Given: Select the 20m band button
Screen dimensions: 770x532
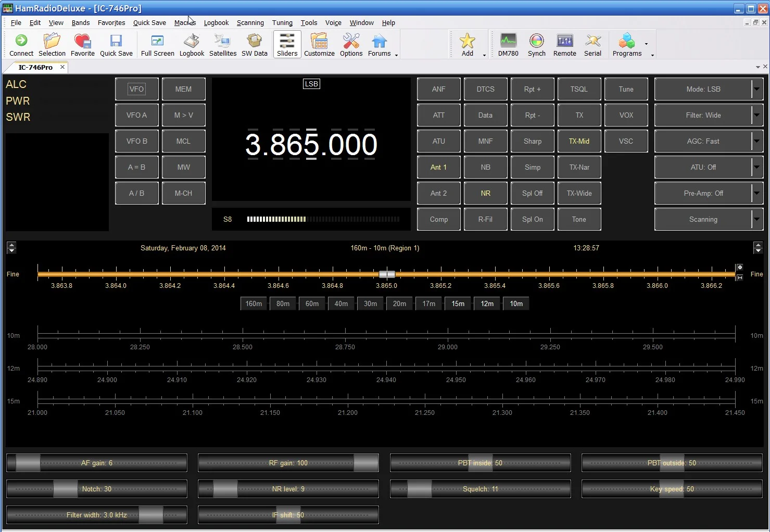Looking at the screenshot, I should (x=400, y=303).
